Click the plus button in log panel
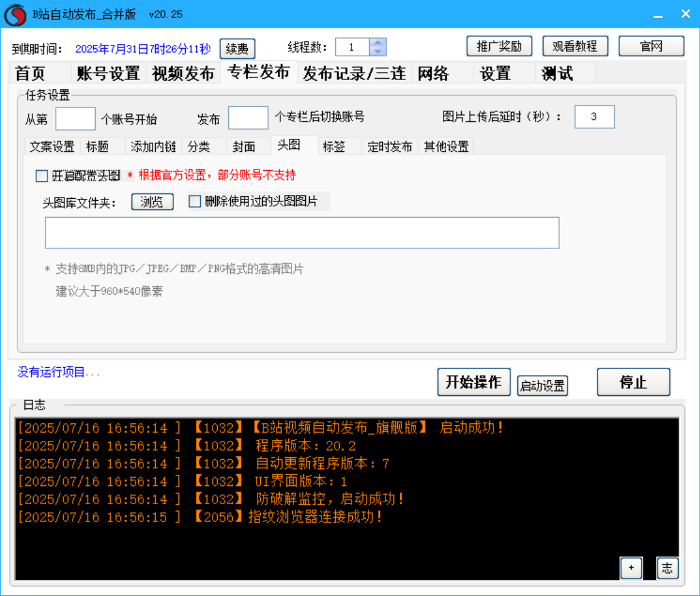The width and height of the screenshot is (700, 596). (x=631, y=568)
